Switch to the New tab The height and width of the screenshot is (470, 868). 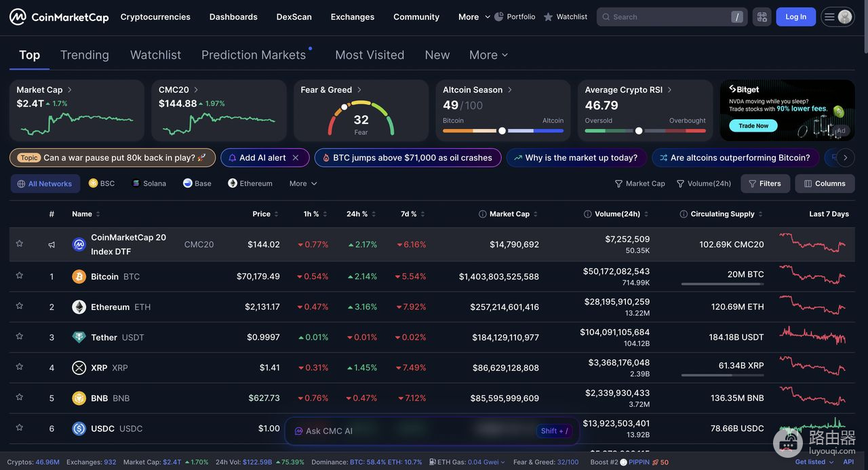(x=437, y=55)
